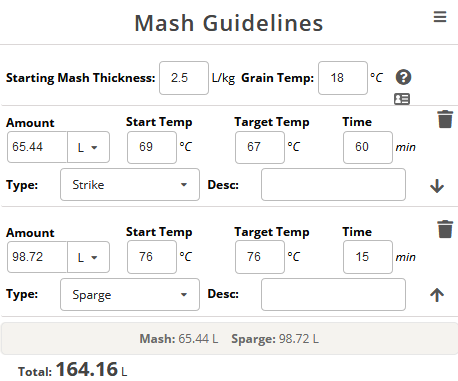
Task: Change unit L for 65.44 amount
Action: pos(89,147)
